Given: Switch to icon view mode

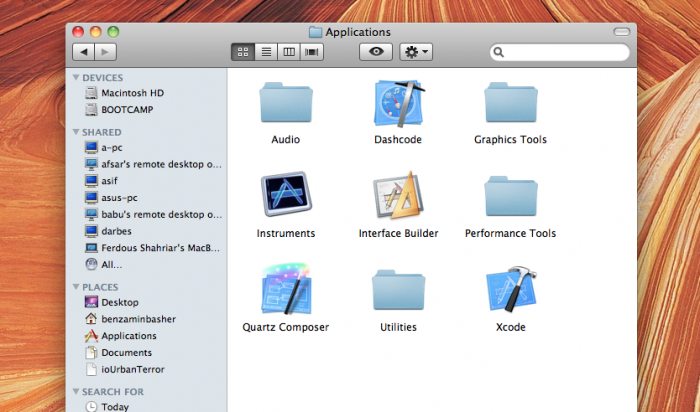Looking at the screenshot, I should click(x=242, y=51).
